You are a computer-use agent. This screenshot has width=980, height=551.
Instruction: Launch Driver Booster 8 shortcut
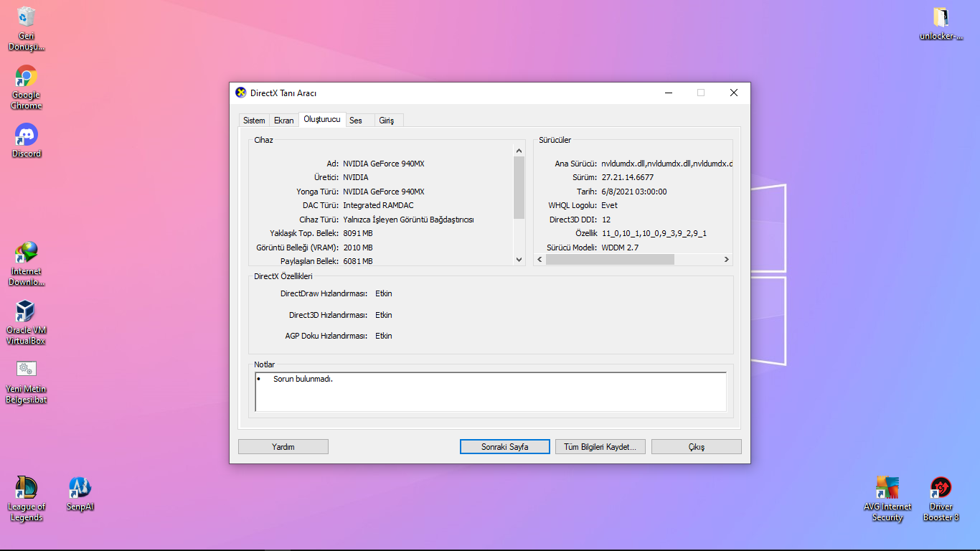coord(941,499)
